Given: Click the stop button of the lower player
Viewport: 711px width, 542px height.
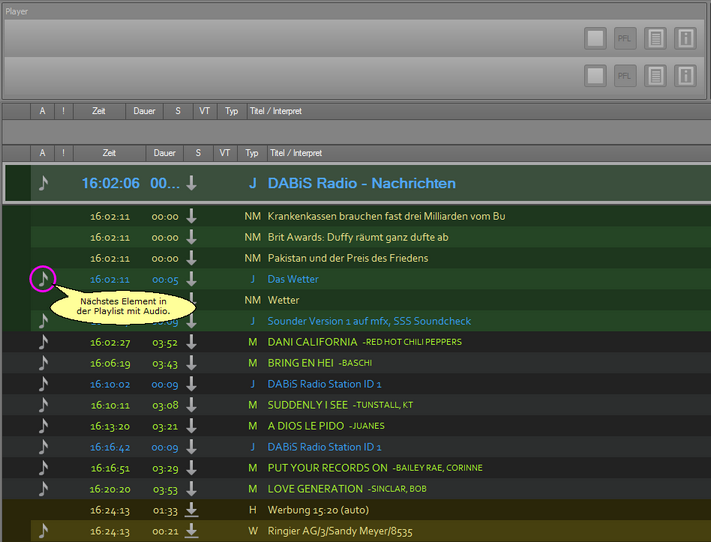Looking at the screenshot, I should [595, 76].
